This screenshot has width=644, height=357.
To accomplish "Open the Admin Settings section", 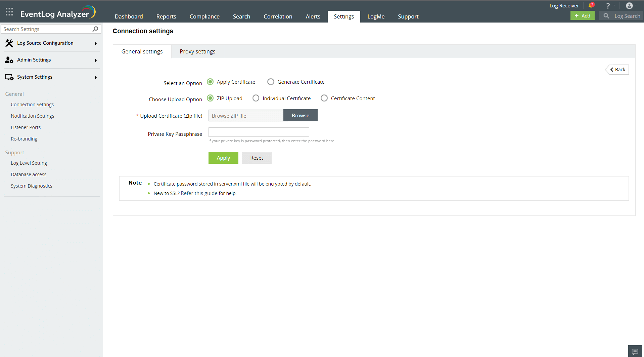I will click(x=34, y=60).
